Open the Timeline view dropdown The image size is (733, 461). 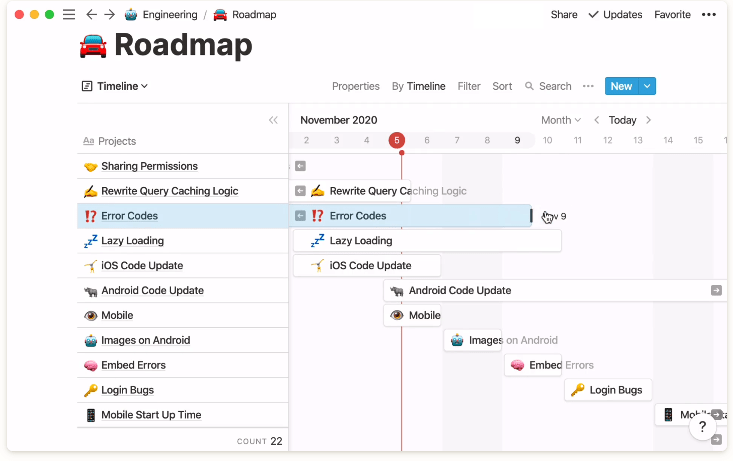click(x=115, y=87)
